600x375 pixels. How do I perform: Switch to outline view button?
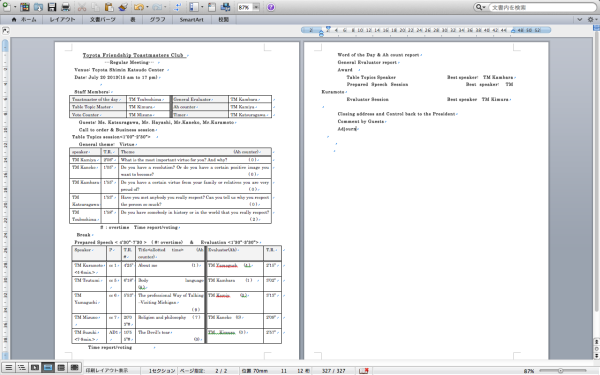[22, 368]
